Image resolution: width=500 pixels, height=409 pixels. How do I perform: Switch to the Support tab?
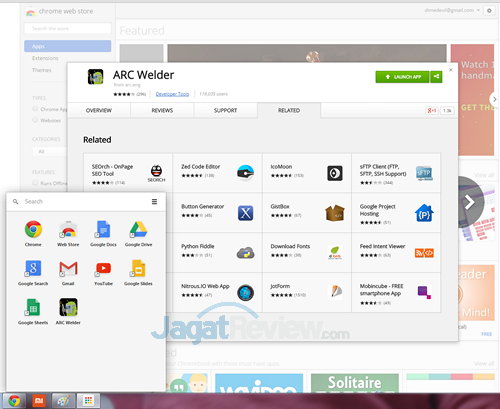(x=225, y=110)
